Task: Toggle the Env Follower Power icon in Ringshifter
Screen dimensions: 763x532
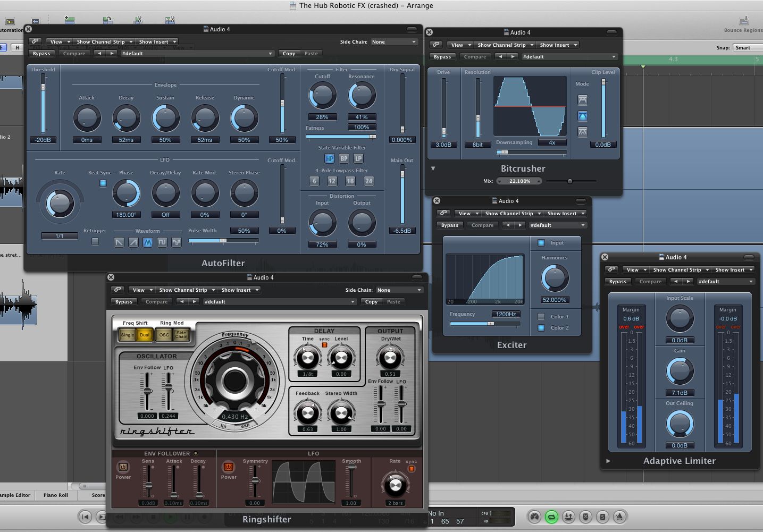Action: [123, 467]
